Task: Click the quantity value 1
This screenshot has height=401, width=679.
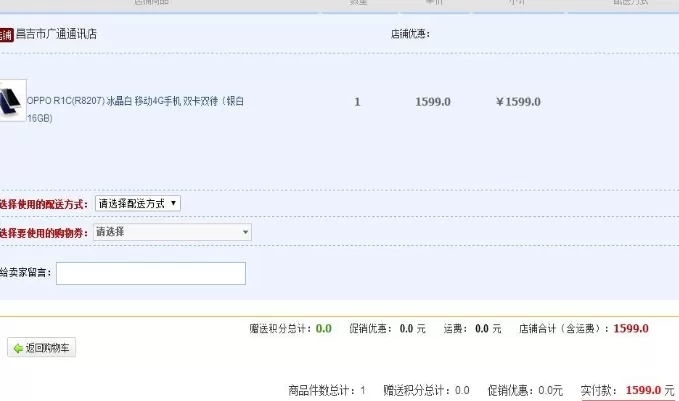Action: click(x=357, y=102)
